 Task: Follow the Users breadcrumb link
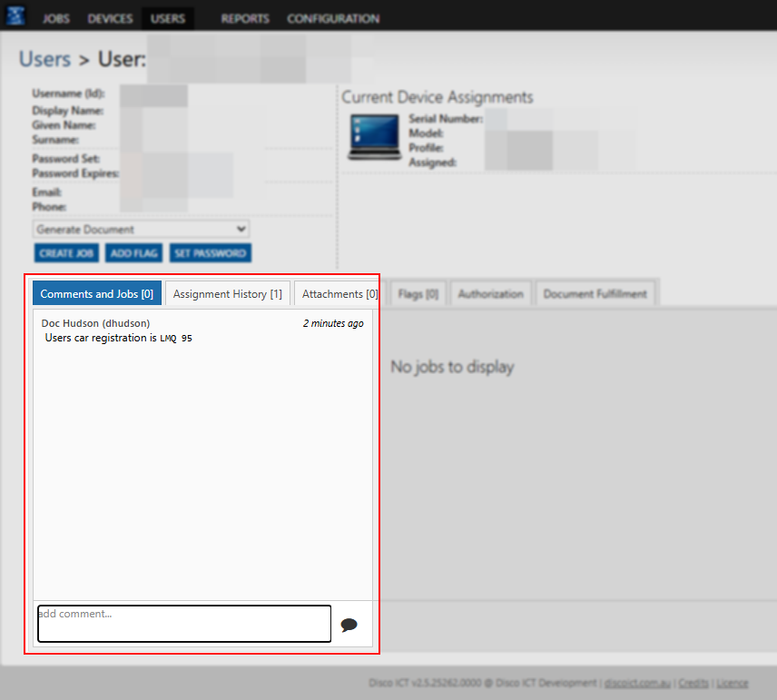click(x=44, y=59)
